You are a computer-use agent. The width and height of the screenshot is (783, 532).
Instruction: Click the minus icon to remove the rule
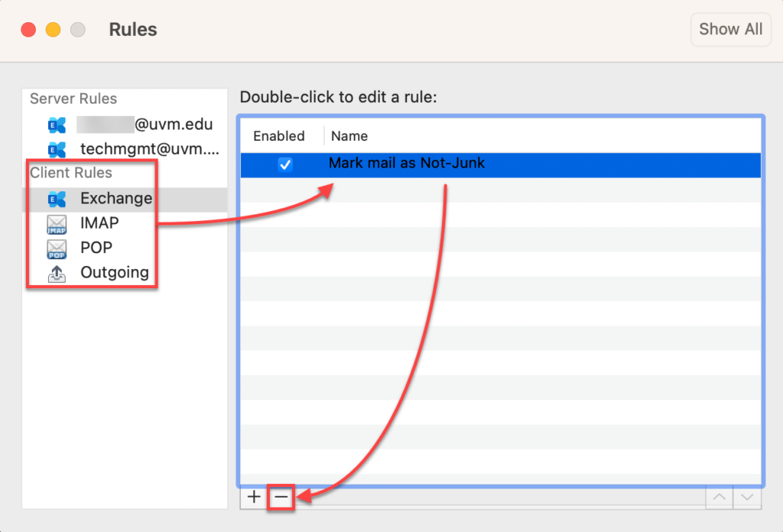coord(281,497)
